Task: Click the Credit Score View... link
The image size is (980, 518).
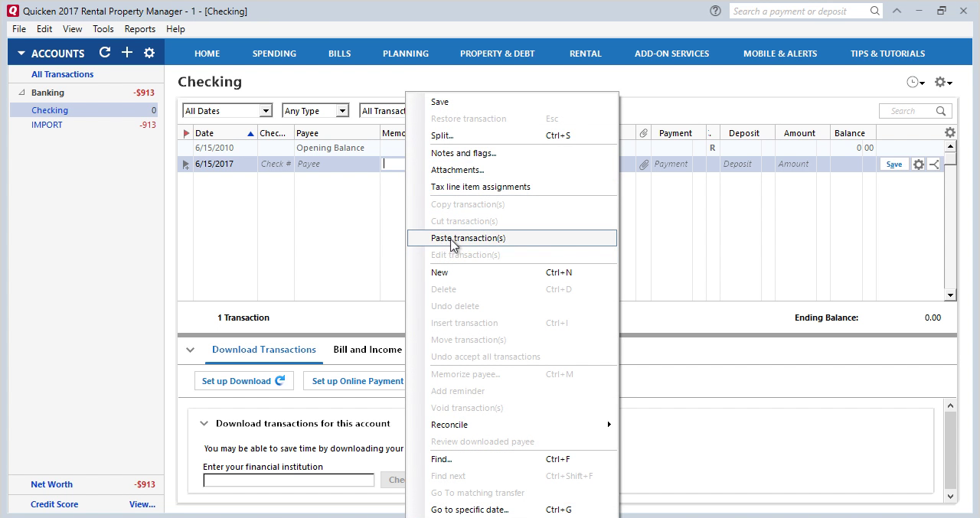Action: [142, 504]
